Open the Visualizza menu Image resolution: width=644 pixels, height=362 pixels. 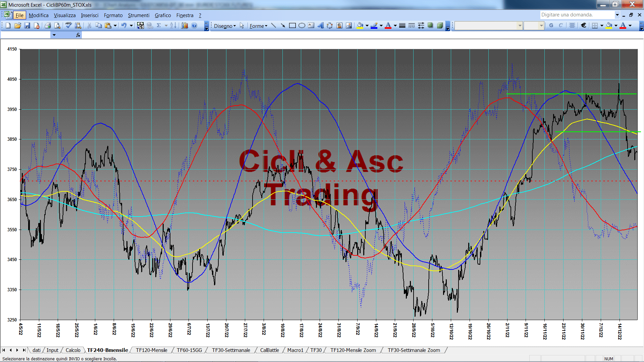point(65,15)
